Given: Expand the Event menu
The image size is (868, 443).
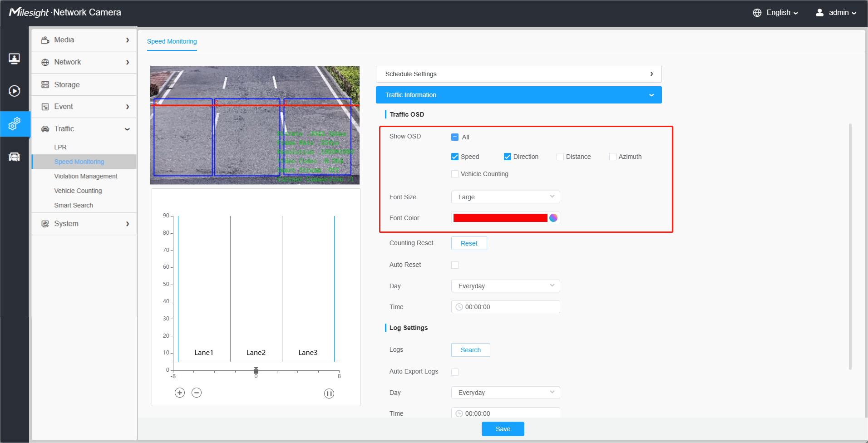Looking at the screenshot, I should [84, 107].
